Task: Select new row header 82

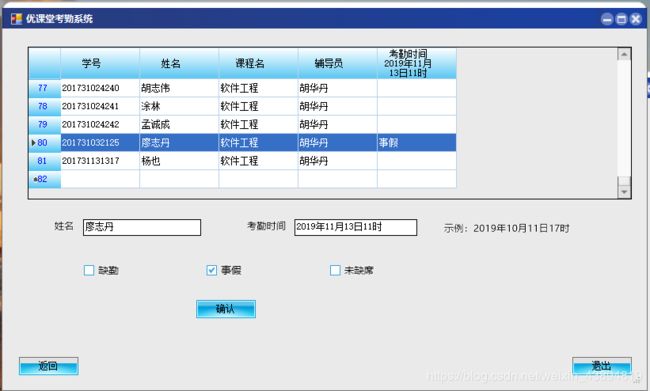Action: [x=45, y=179]
